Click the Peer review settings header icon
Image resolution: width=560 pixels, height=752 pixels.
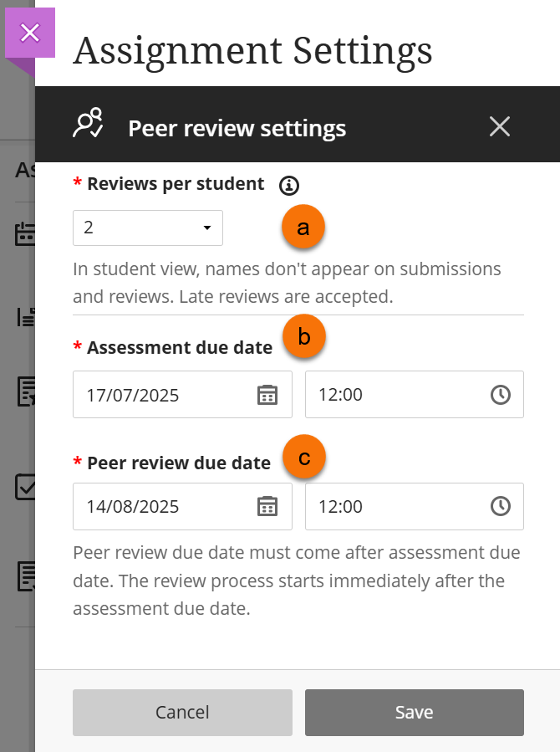click(88, 124)
